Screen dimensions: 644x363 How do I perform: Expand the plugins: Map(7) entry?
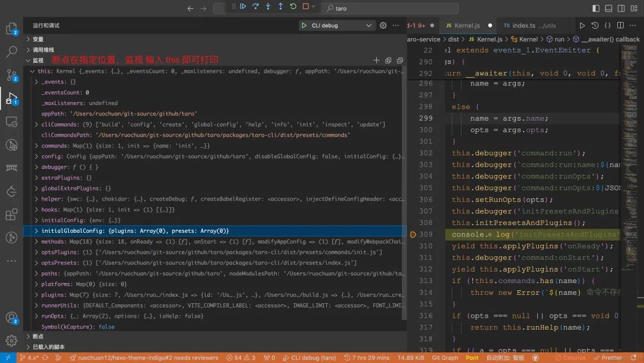[x=36, y=295]
